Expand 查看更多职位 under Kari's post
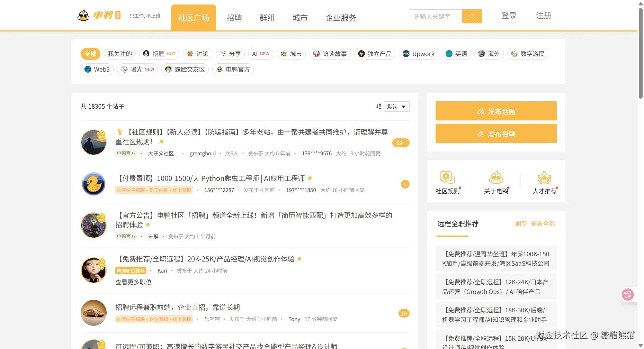Screen dimensions: 644x349 [133, 282]
